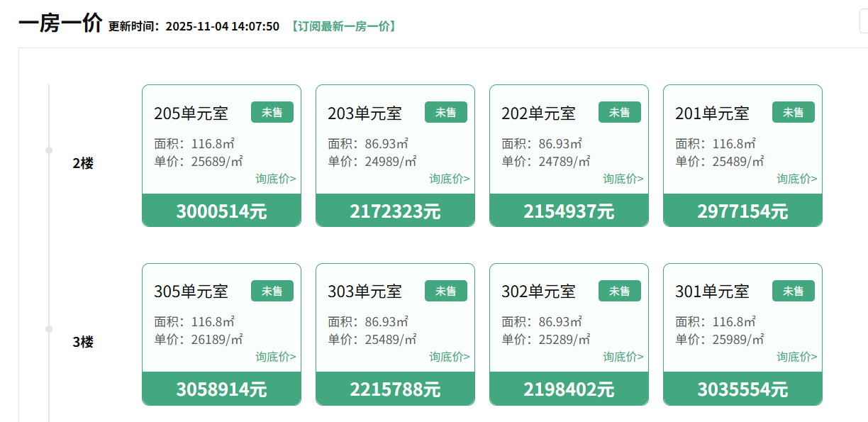Click 未售 status badge on unit 303
The image size is (868, 422).
click(x=446, y=291)
